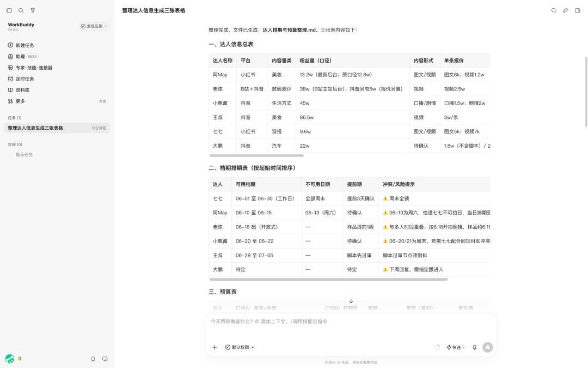Click the sidebar filter/cleanup icon
This screenshot has width=588, height=368.
(33, 10)
